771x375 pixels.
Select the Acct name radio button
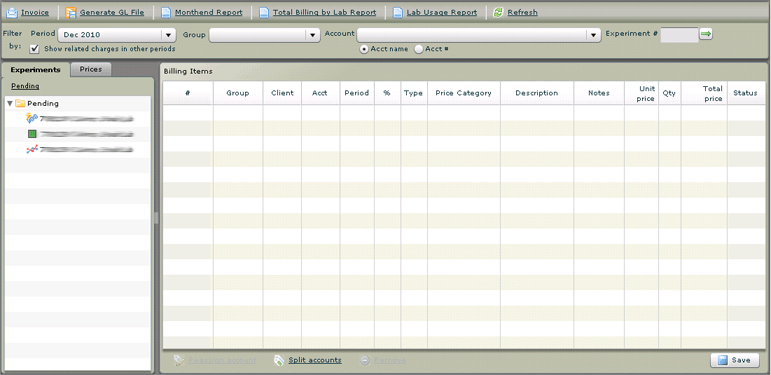pos(364,49)
